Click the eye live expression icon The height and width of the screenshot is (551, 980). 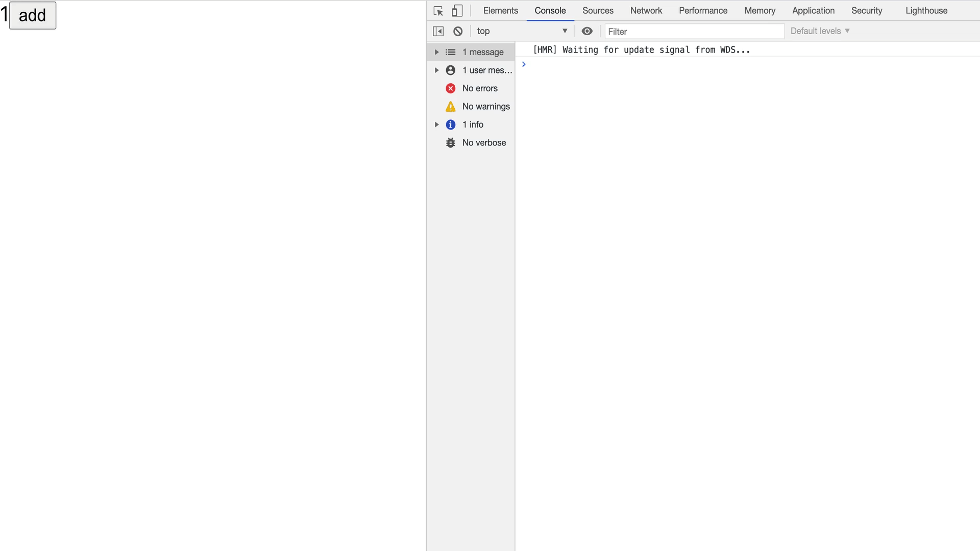coord(587,31)
